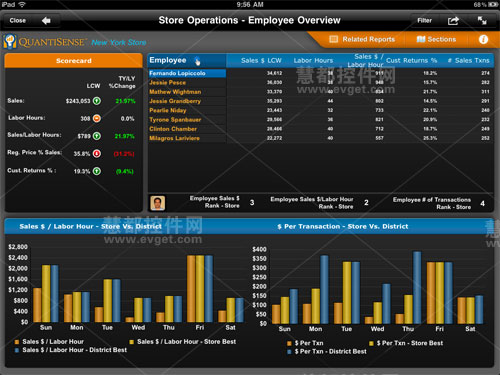Viewport: 500px width, 375px height.
Task: Open the Filter options
Action: click(424, 21)
